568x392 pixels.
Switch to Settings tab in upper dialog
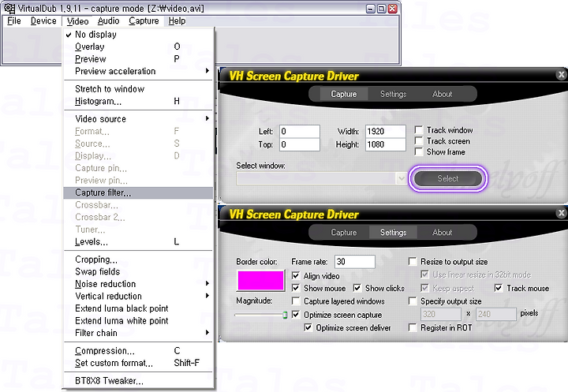[x=393, y=94]
